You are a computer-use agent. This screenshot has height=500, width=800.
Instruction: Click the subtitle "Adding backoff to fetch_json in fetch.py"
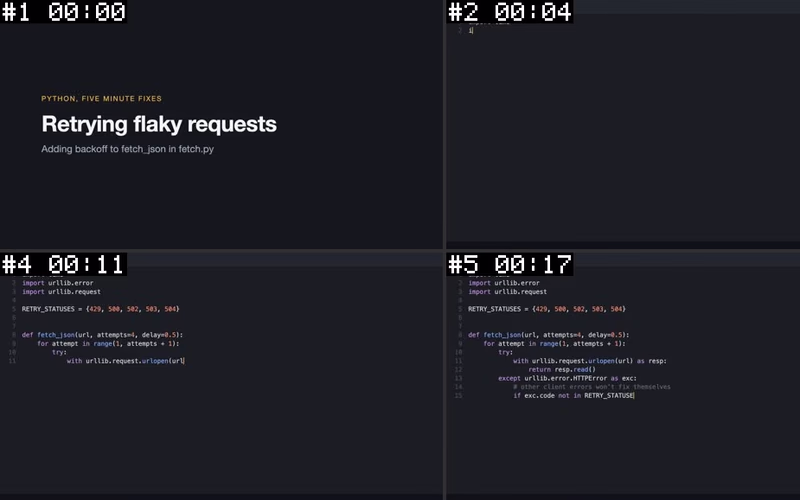pos(128,149)
